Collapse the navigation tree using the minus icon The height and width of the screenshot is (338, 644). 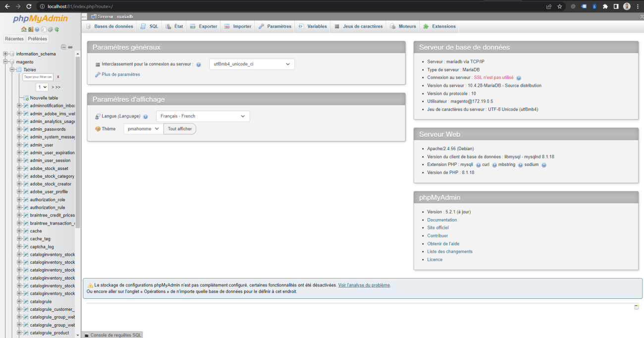pos(63,47)
